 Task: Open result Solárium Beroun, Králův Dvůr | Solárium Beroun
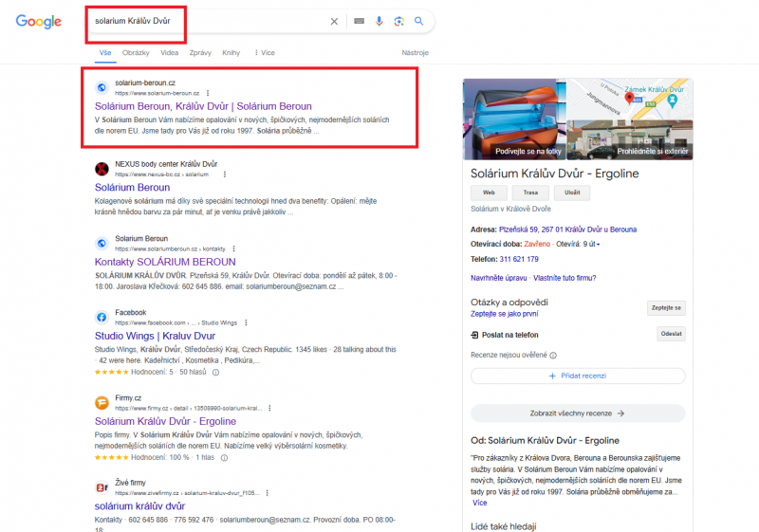(203, 106)
